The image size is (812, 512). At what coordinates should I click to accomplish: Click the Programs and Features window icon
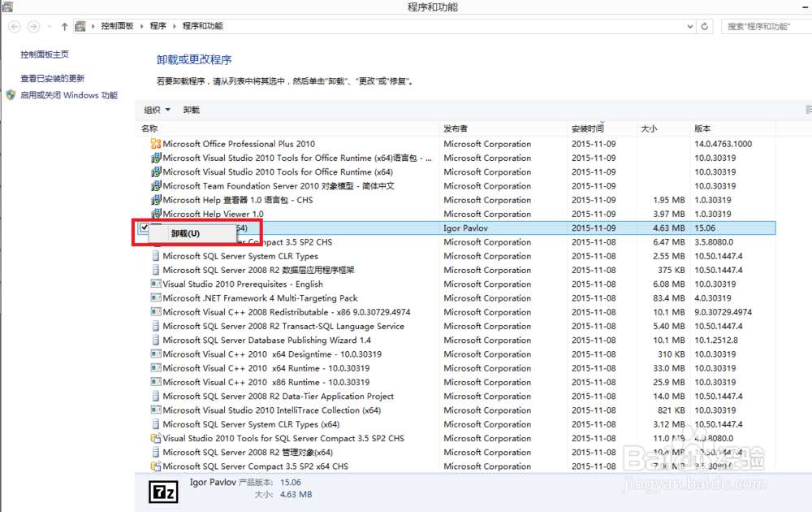pyautogui.click(x=7, y=7)
